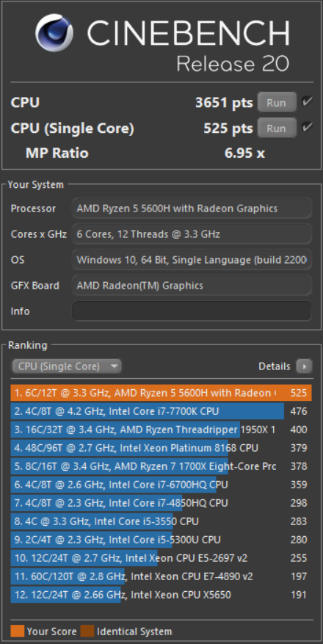Toggle the CPU (Single Core) test checkbox

click(x=307, y=128)
